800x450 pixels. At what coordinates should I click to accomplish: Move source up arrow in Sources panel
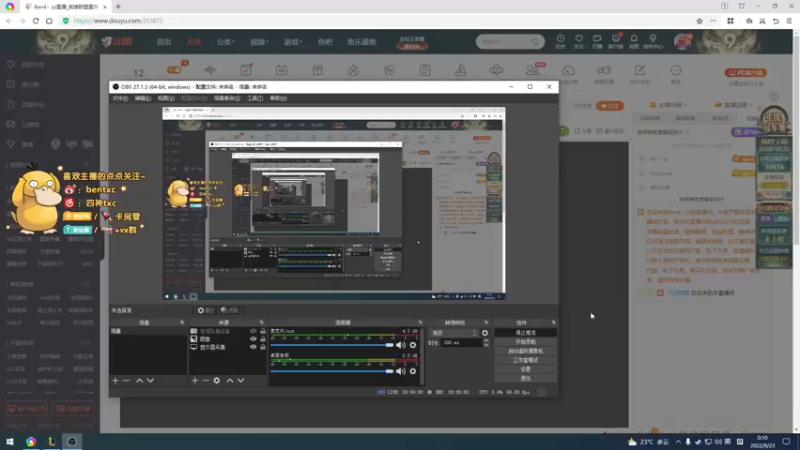tap(230, 381)
